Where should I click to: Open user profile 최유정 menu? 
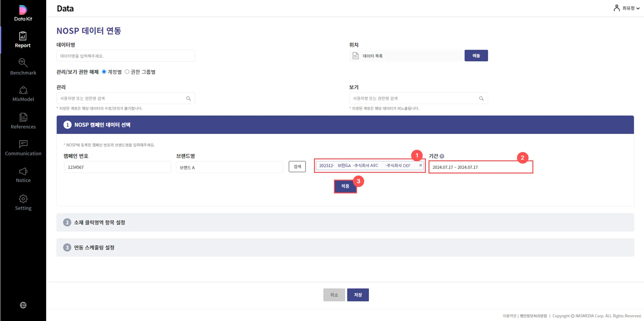(x=626, y=8)
